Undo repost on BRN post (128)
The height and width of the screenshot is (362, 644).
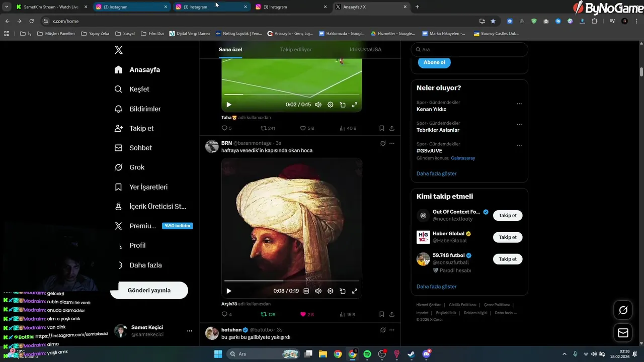(x=268, y=314)
